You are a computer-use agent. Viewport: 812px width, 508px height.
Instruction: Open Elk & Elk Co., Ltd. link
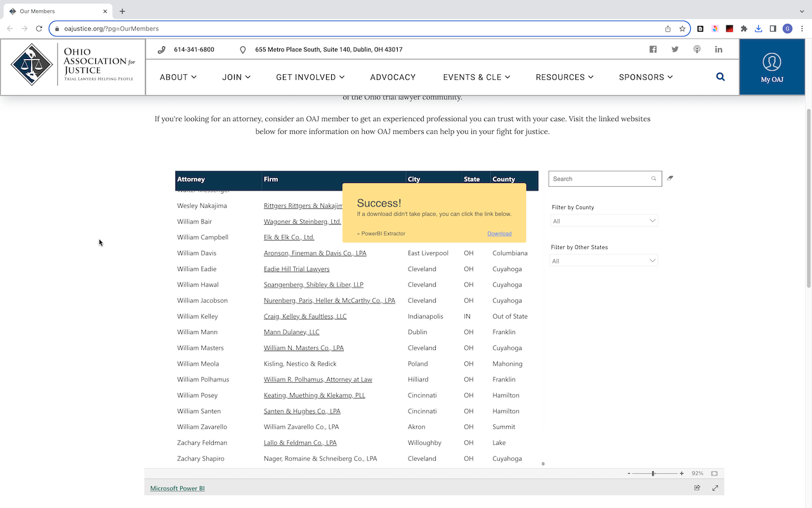[x=289, y=237]
